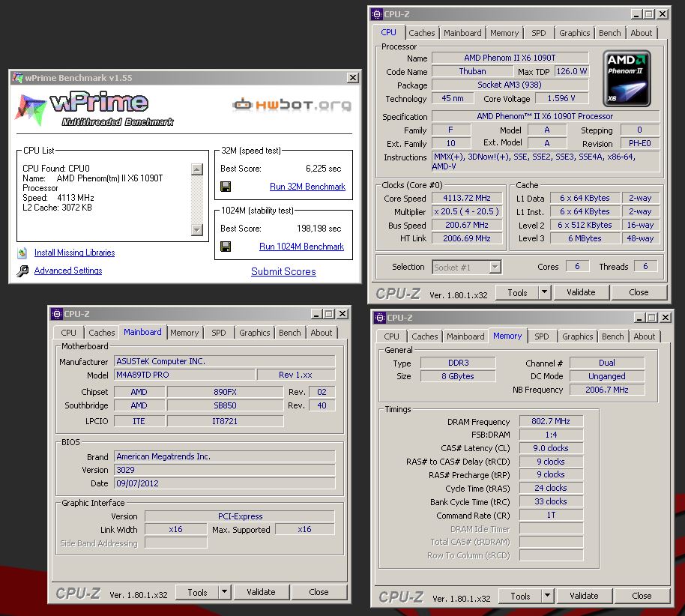Click the Command Rate 1T value
Viewport: 685px width, 616px height.
(551, 515)
